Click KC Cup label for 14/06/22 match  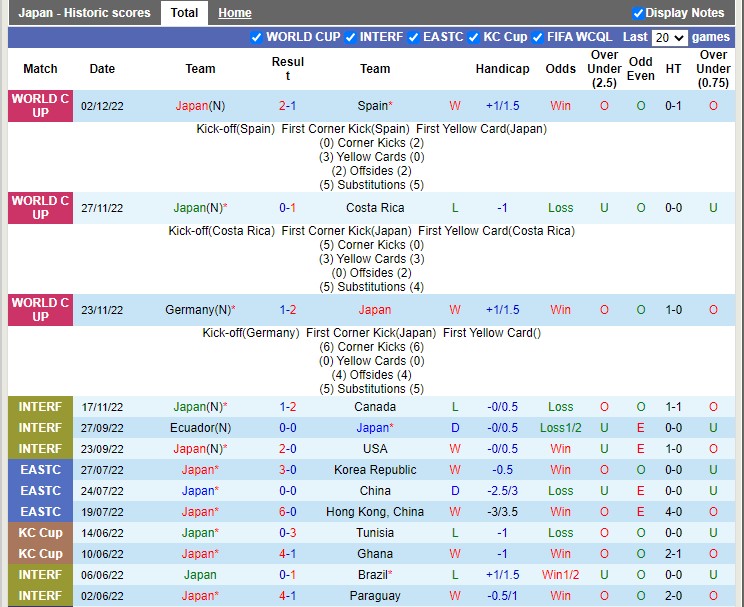[x=40, y=533]
